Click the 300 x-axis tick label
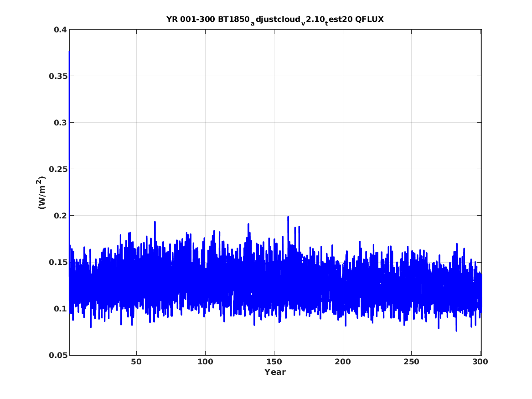 click(480, 362)
